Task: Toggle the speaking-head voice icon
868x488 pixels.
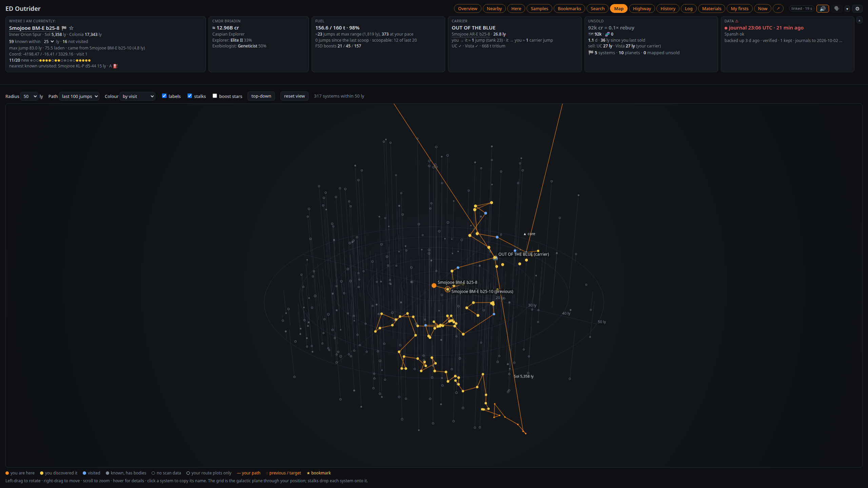Action: pyautogui.click(x=837, y=8)
